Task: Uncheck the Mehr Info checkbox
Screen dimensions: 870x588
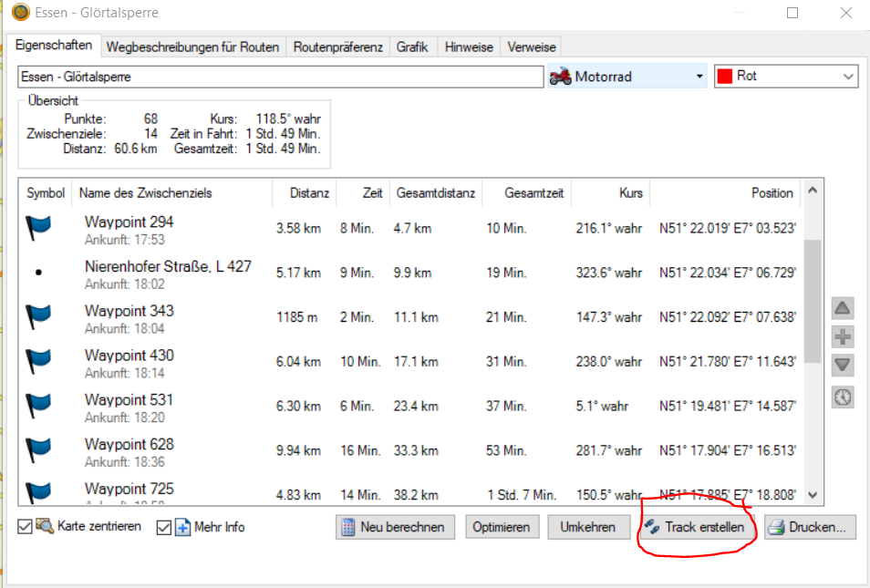Action: [x=164, y=528]
